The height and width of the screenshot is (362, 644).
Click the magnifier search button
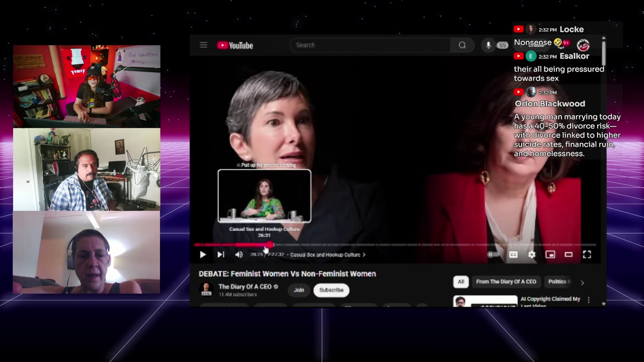[x=462, y=45]
